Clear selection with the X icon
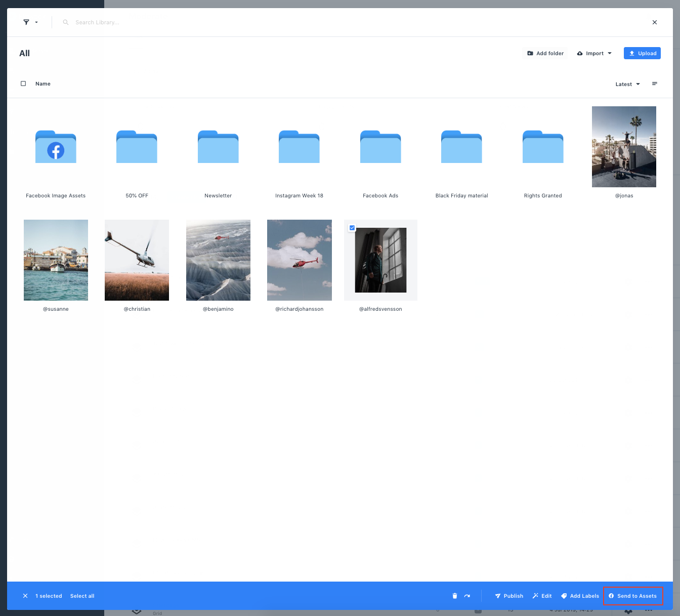 click(25, 596)
